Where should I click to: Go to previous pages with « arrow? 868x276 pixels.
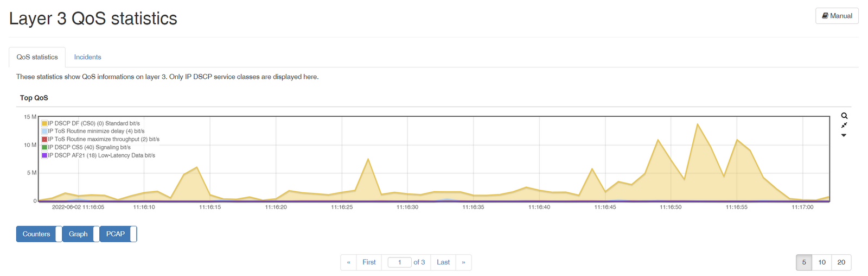[348, 262]
